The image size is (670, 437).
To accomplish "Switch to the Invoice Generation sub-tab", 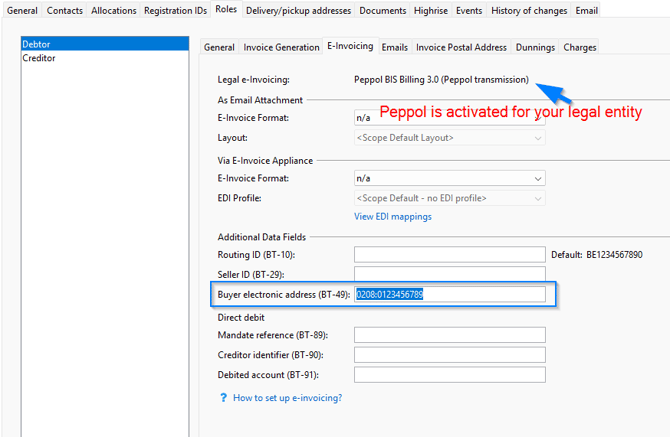I will (282, 47).
